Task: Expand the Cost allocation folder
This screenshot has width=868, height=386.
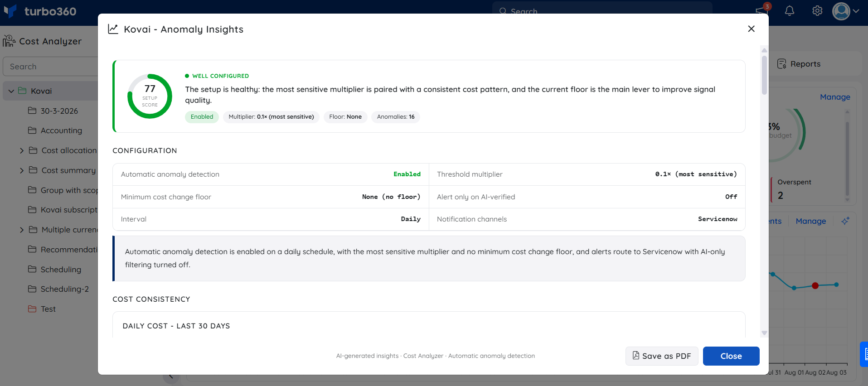Action: pyautogui.click(x=22, y=150)
